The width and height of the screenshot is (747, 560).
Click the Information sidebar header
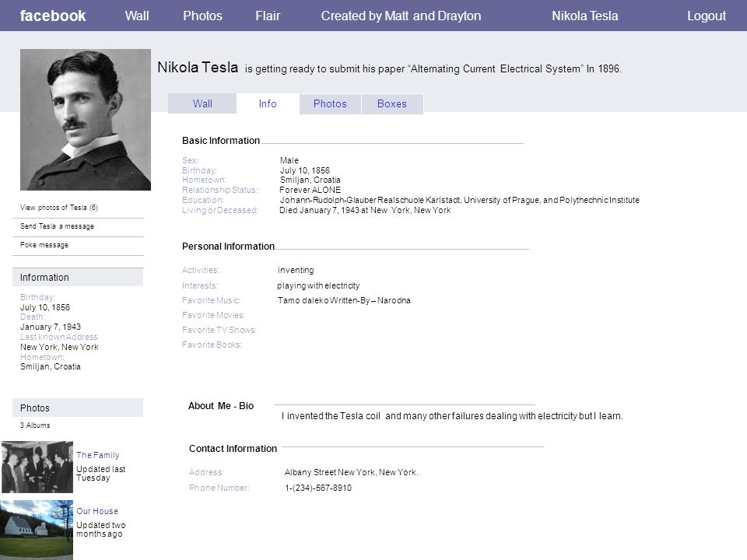78,277
